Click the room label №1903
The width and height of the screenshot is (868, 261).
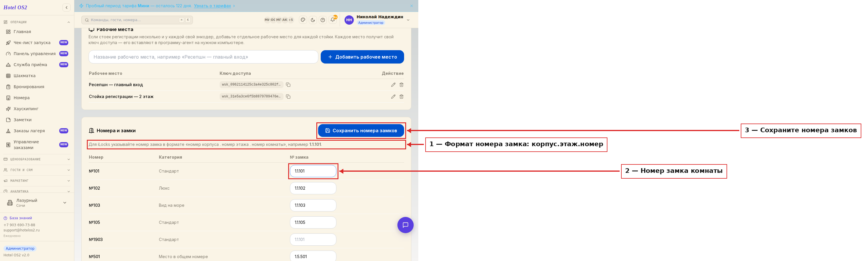(96, 240)
